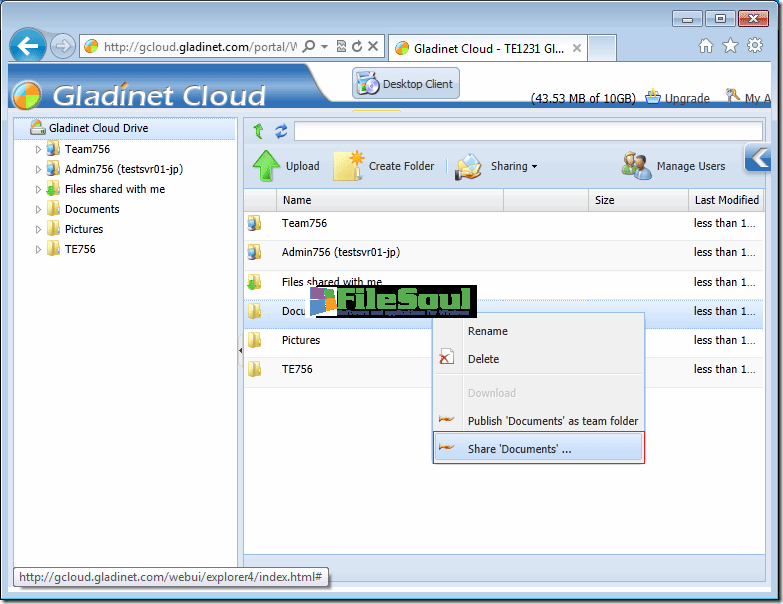783x604 pixels.
Task: Choose Share 'Documents' from context menu
Action: [x=519, y=449]
